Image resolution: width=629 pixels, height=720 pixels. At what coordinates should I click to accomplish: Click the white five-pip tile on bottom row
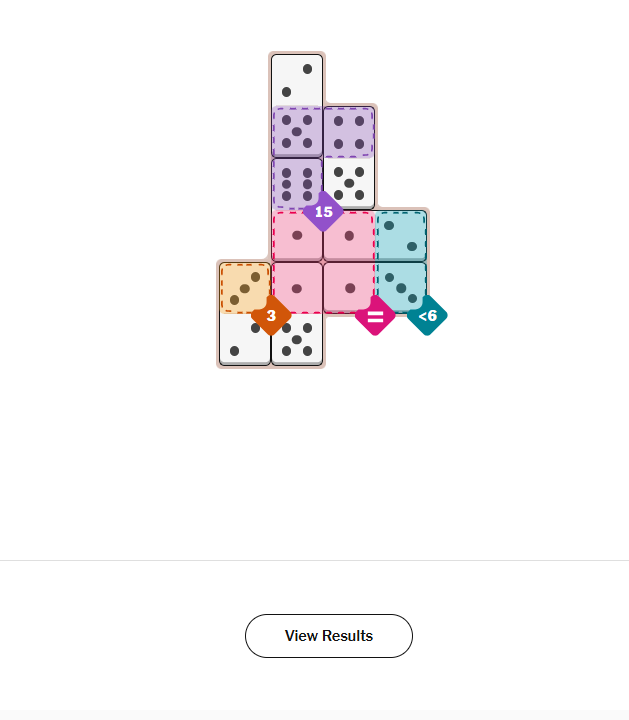click(297, 340)
